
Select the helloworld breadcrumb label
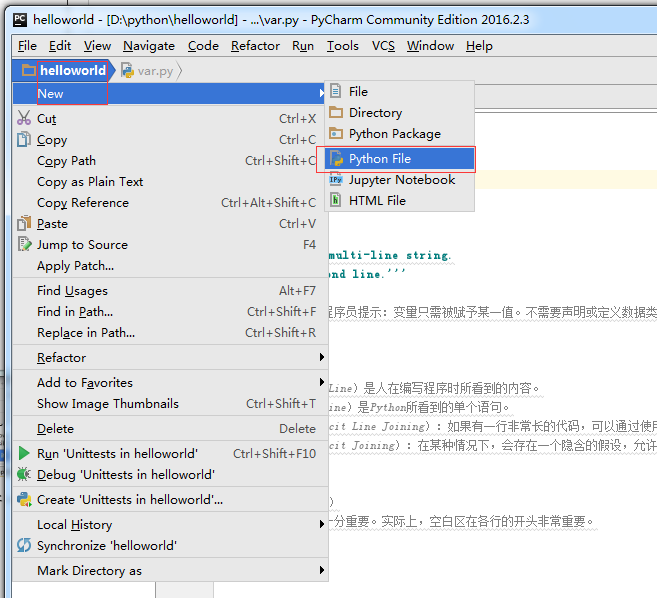pos(73,70)
